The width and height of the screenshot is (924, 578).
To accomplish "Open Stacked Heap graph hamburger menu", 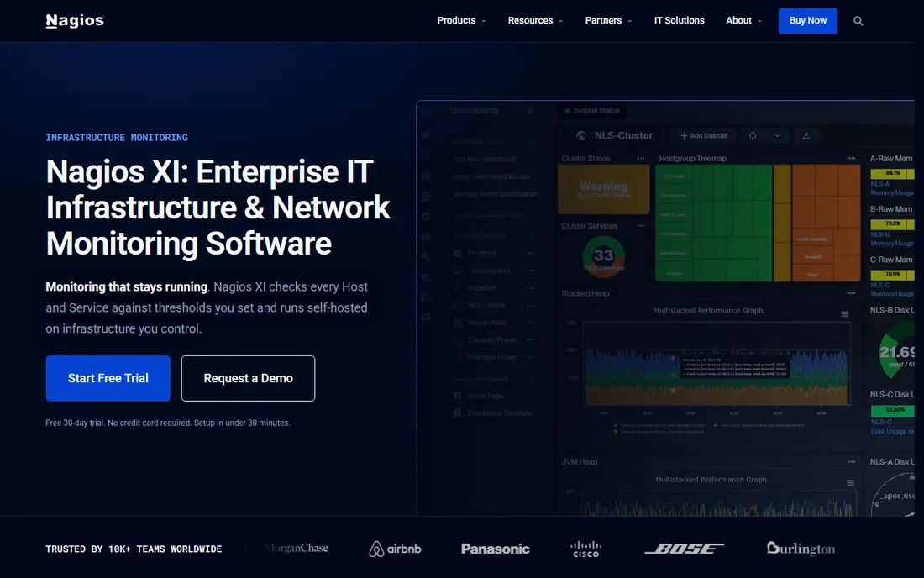I will pyautogui.click(x=845, y=314).
